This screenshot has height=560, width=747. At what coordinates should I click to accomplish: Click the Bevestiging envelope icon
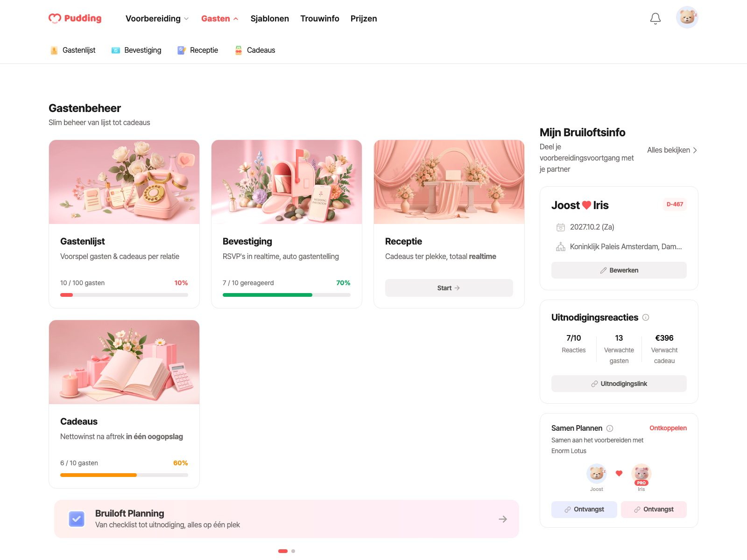click(116, 50)
